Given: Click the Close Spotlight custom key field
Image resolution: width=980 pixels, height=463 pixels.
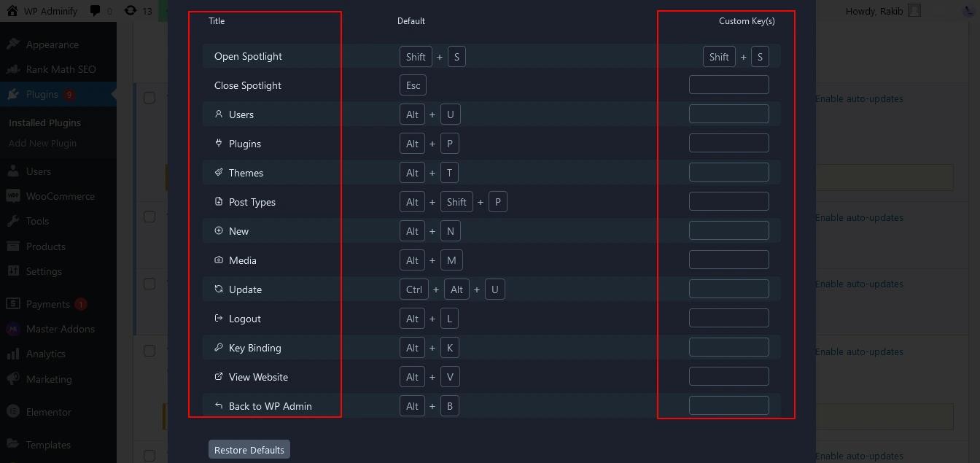Looking at the screenshot, I should click(x=728, y=85).
